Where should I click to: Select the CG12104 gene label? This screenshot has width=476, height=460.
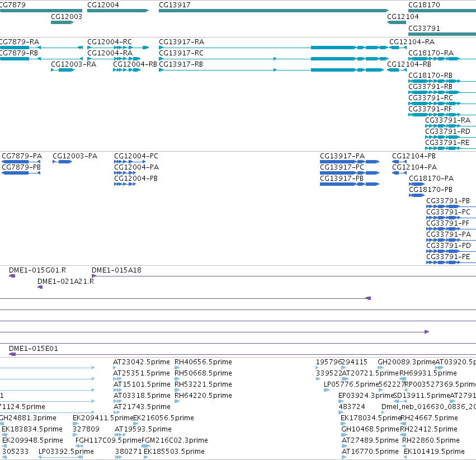[x=403, y=17]
